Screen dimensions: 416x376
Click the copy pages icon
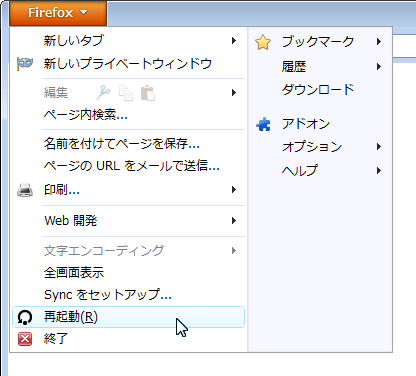coord(126,93)
